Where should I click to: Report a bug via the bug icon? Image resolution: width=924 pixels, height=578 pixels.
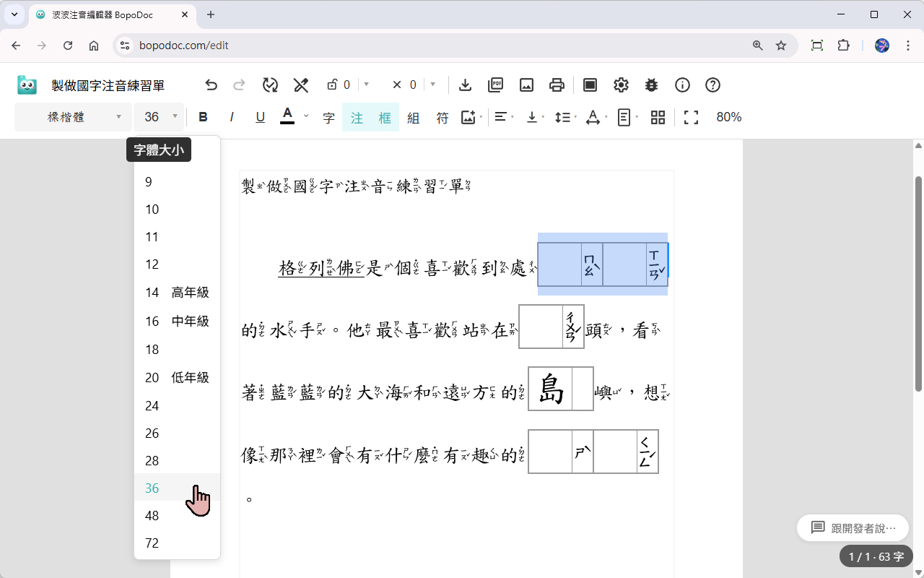(x=651, y=85)
